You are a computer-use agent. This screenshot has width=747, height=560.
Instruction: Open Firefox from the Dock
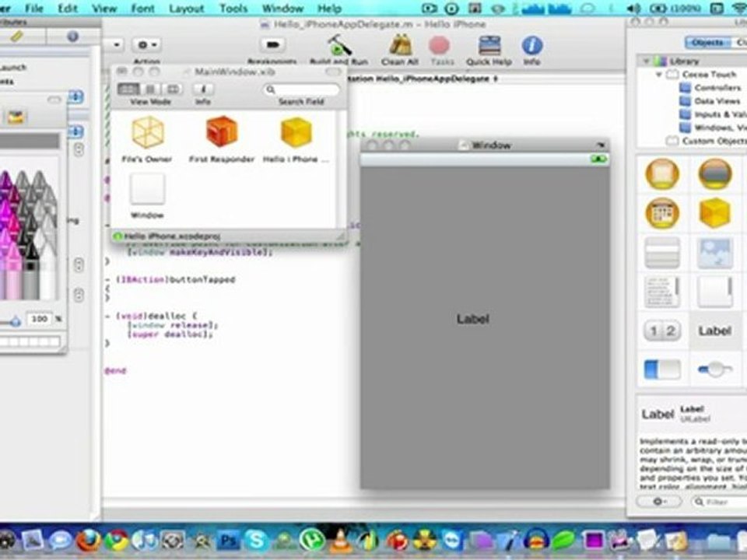(89, 540)
